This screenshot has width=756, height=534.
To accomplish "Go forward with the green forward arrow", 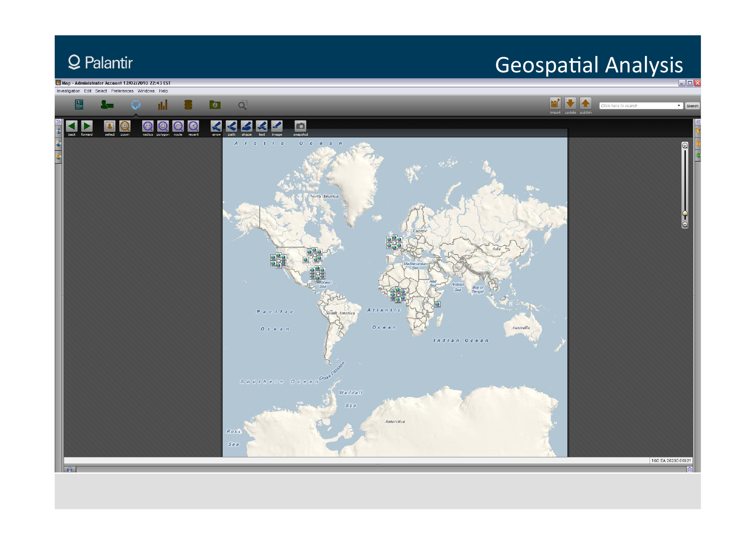I will click(x=87, y=126).
